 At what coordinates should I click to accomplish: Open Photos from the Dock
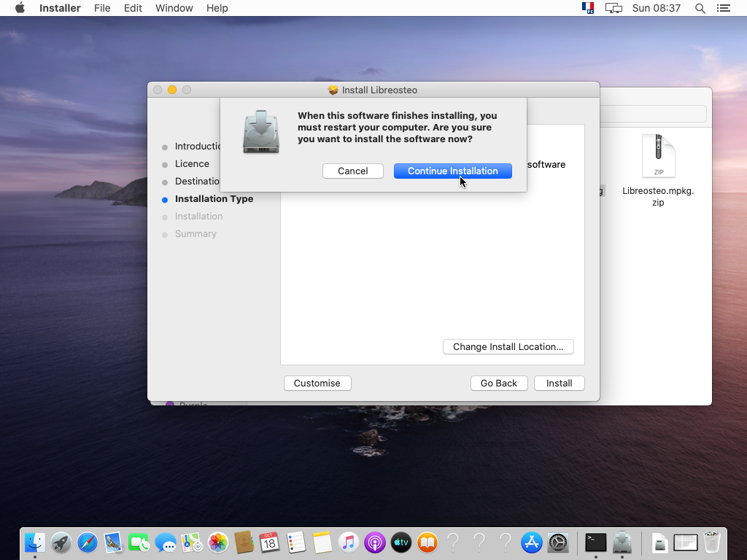217,542
